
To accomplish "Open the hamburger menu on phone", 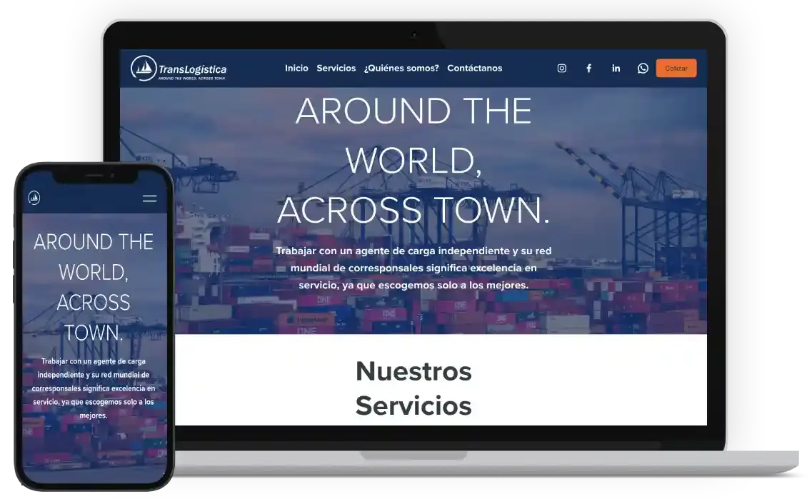I will point(149,198).
